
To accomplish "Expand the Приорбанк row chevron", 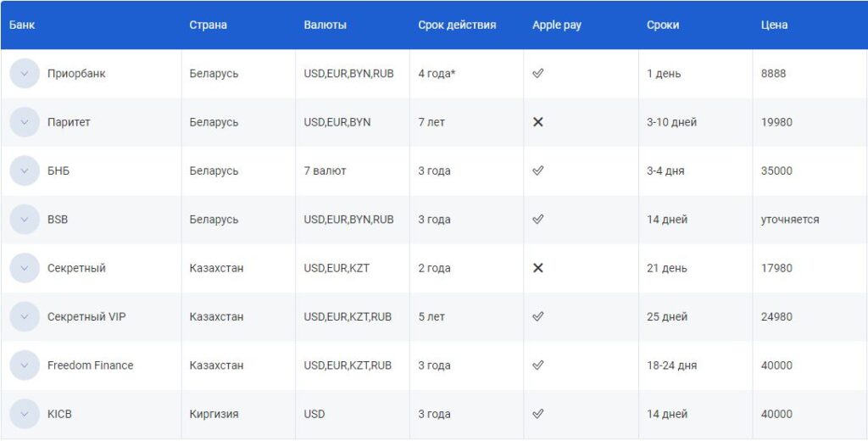I will (25, 74).
